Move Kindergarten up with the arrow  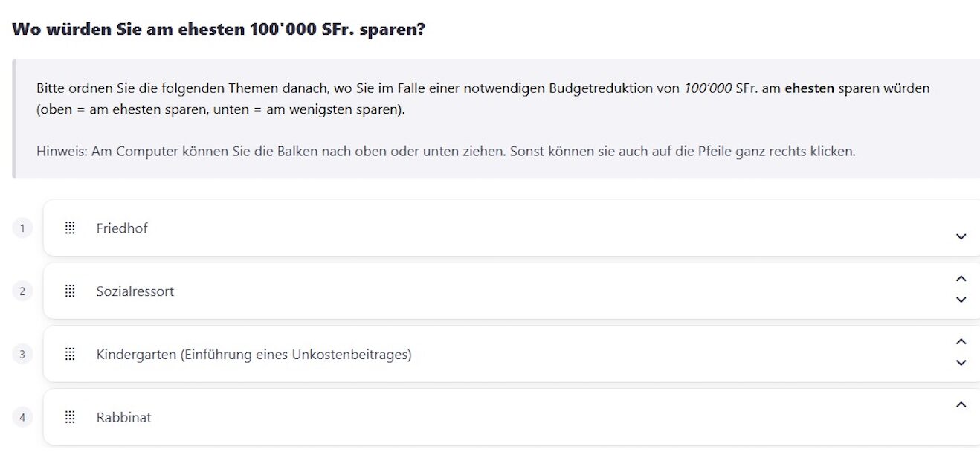click(x=961, y=342)
